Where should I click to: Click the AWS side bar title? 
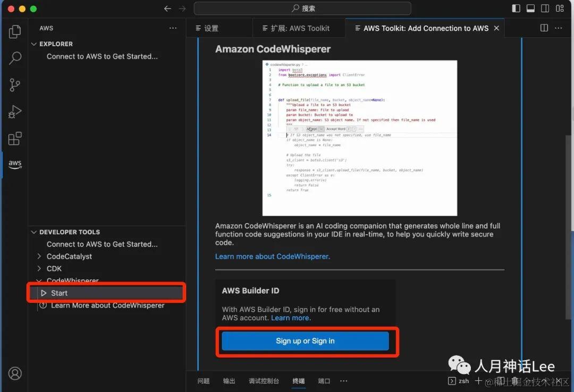point(46,28)
